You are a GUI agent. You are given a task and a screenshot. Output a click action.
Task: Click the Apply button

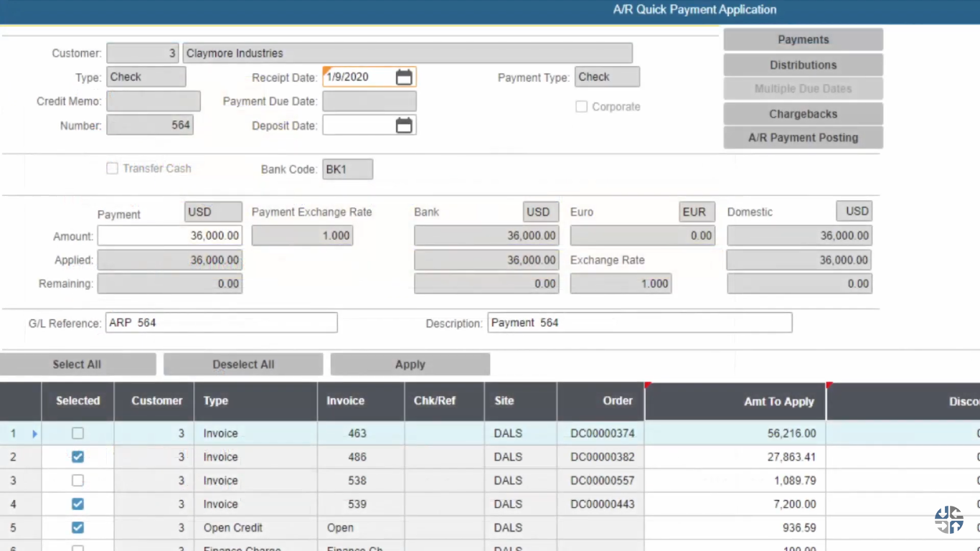(409, 364)
